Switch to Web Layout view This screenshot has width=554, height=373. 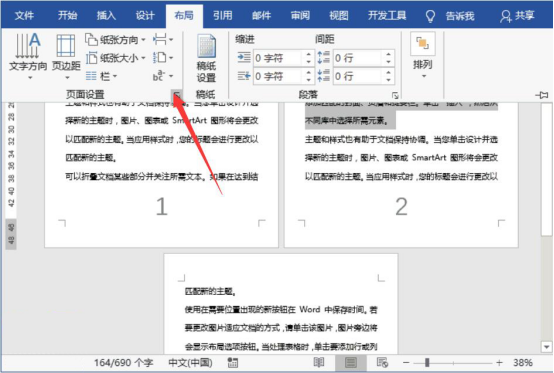point(382,362)
